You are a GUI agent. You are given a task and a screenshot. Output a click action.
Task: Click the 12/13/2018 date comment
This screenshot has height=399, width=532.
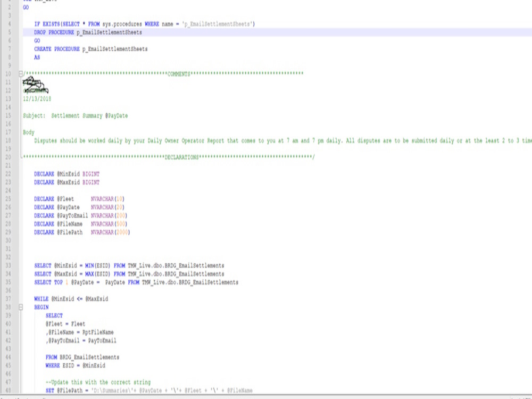pos(37,99)
